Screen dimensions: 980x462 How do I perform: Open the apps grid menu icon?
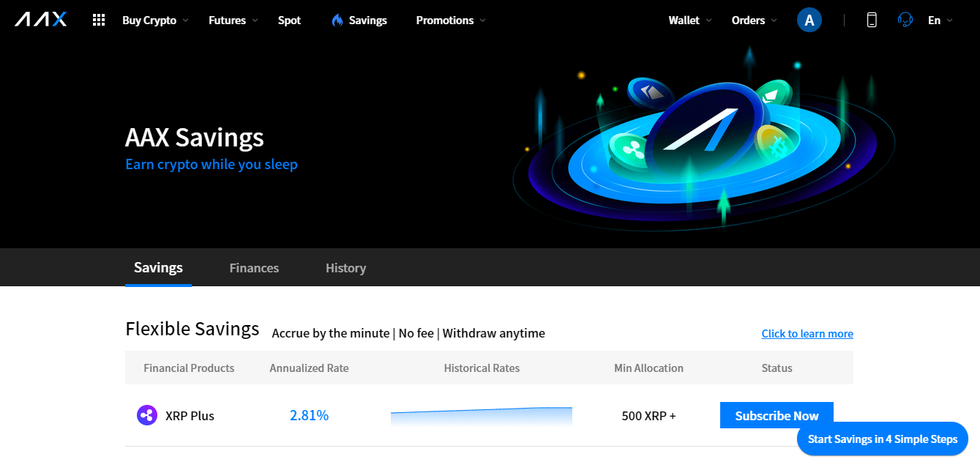99,20
